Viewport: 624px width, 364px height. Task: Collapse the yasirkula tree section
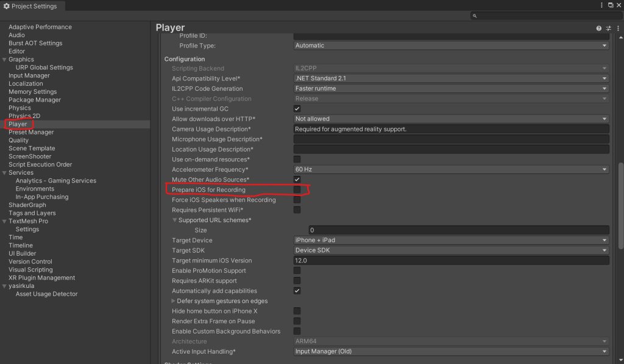4,286
